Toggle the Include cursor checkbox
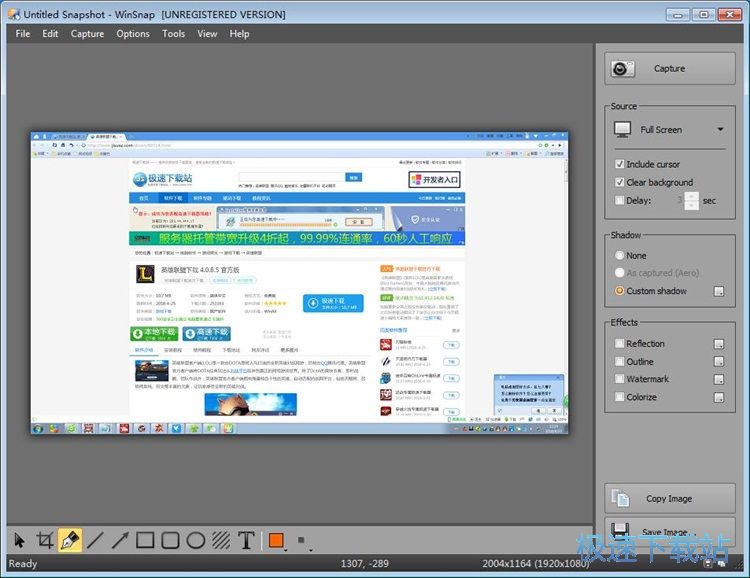 (x=619, y=164)
